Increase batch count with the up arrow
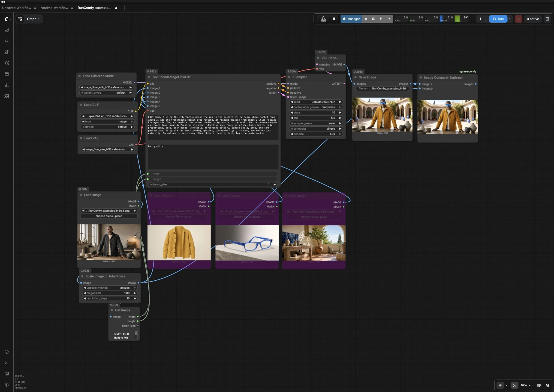This screenshot has height=392, width=554. [486, 17]
